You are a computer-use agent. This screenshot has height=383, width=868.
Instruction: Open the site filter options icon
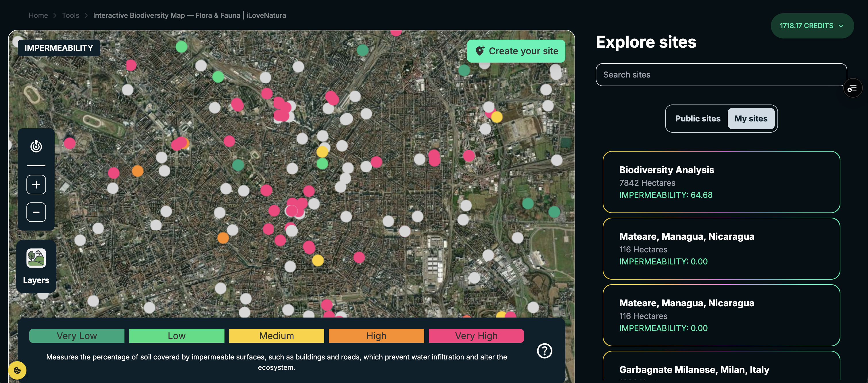point(852,88)
